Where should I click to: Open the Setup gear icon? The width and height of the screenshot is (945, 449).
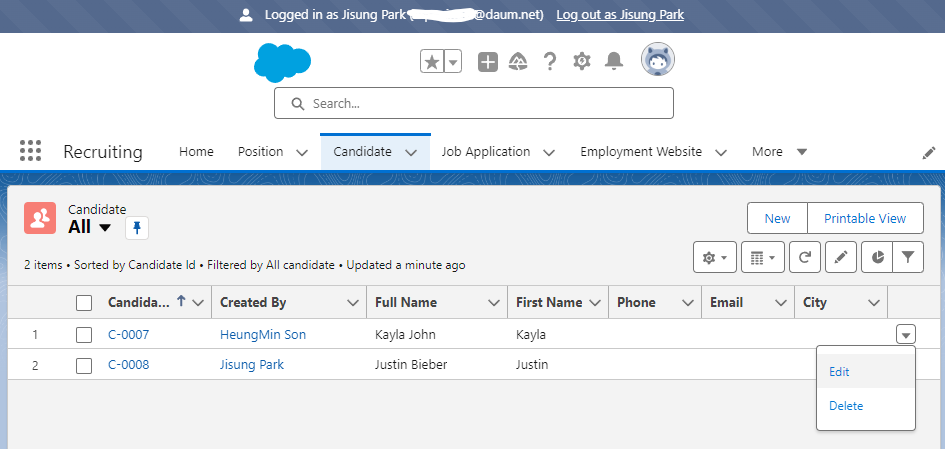click(581, 62)
